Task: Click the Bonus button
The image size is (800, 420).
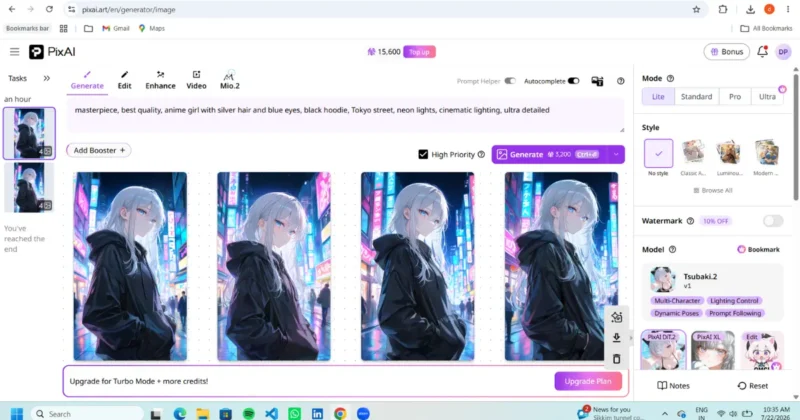Action: click(x=727, y=52)
